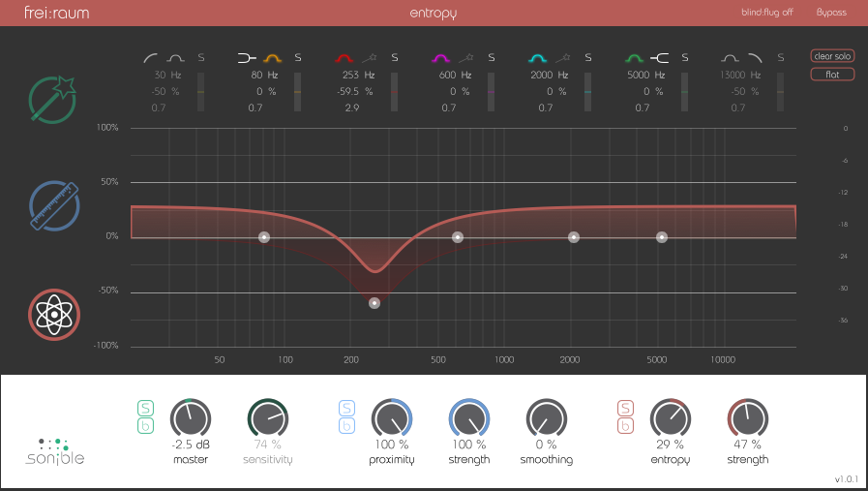The width and height of the screenshot is (868, 491).
Task: Select low-cut filter shape for 30 Hz band
Action: (150, 58)
